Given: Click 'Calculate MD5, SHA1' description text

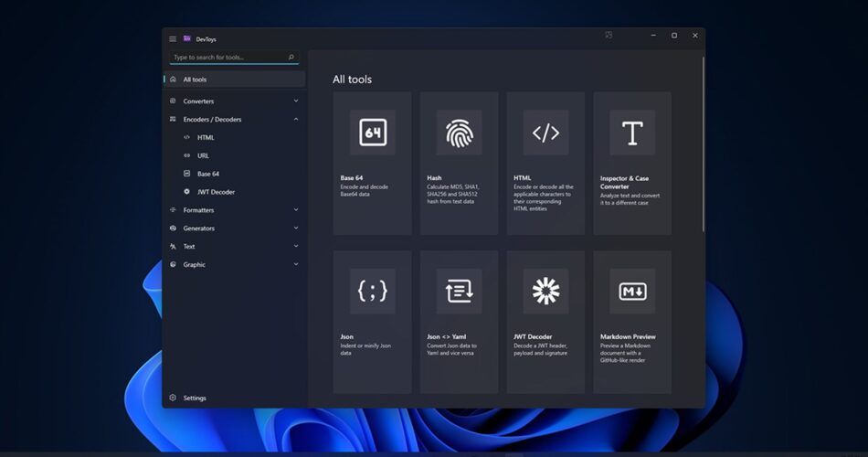Looking at the screenshot, I should coord(453,194).
